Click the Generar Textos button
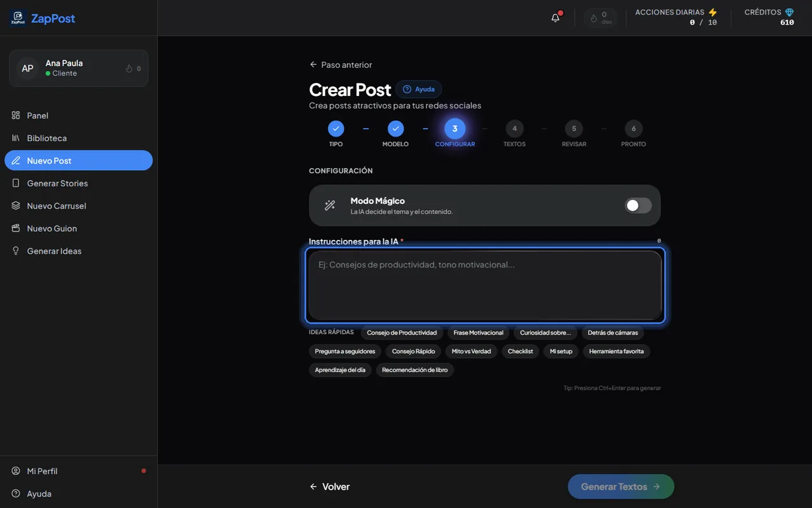 pos(621,486)
